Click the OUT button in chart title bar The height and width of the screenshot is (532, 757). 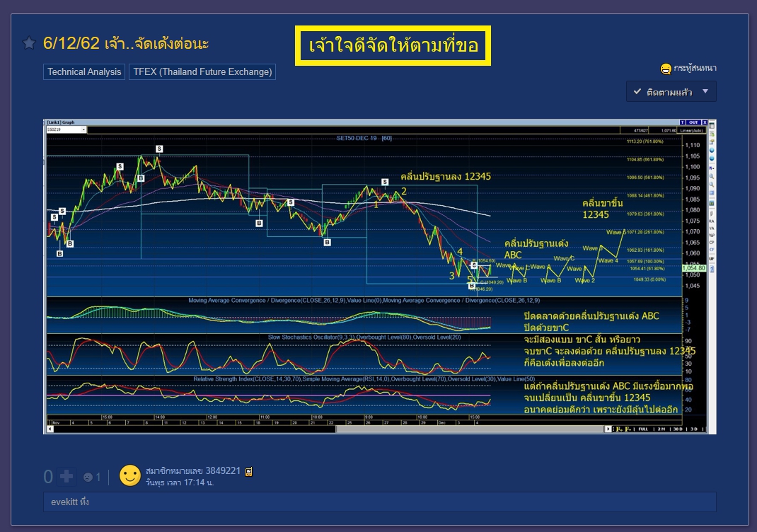point(693,122)
